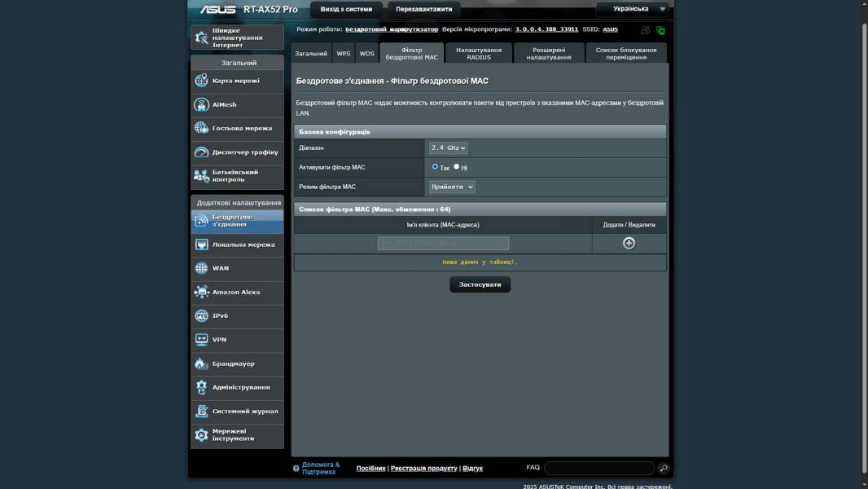Open Диспетчер трафіку traffic manager icon
This screenshot has width=868, height=489.
click(202, 152)
